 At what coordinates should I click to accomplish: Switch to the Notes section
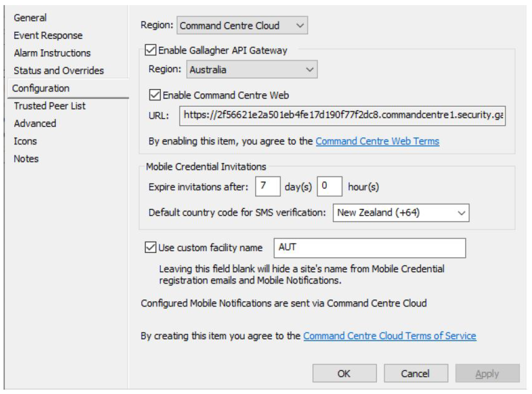point(27,159)
